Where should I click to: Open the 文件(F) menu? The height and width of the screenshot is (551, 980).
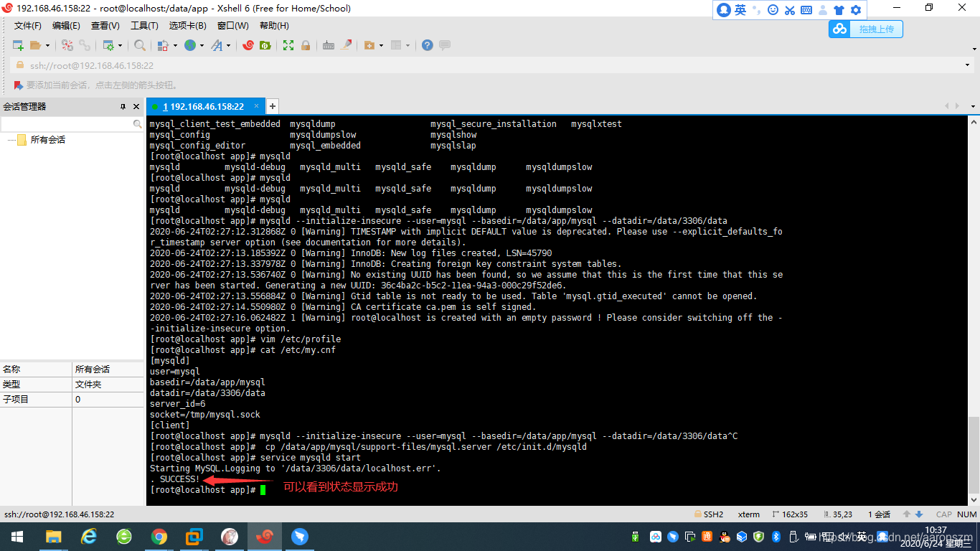point(28,26)
